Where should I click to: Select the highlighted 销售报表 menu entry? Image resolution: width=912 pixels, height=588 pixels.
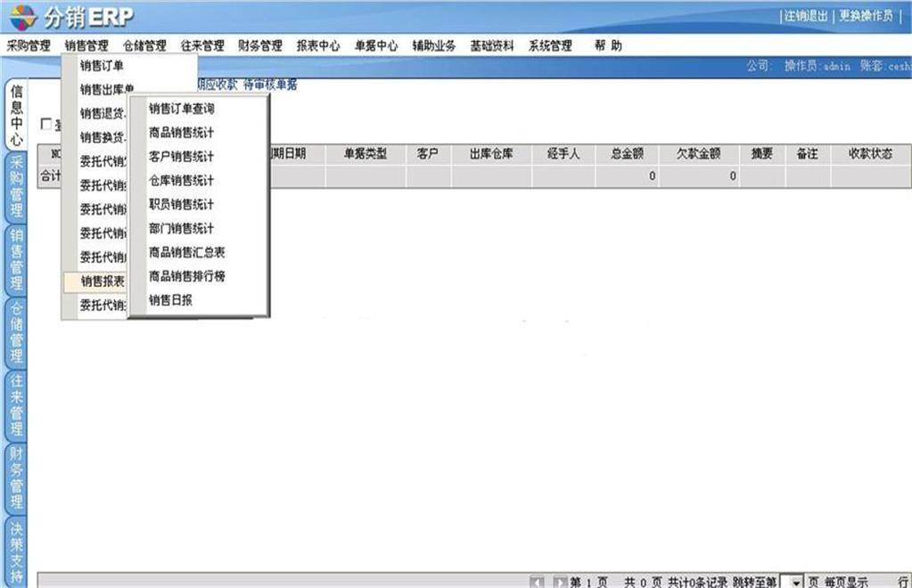pos(95,282)
